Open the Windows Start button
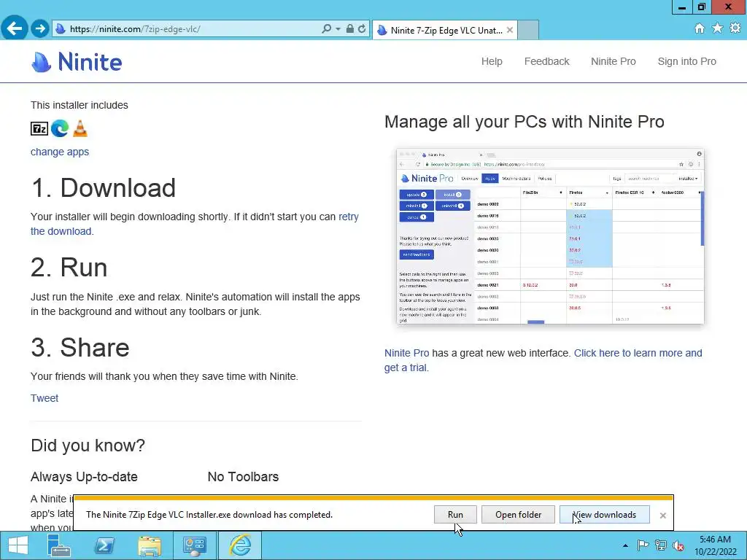747x560 pixels. point(18,545)
